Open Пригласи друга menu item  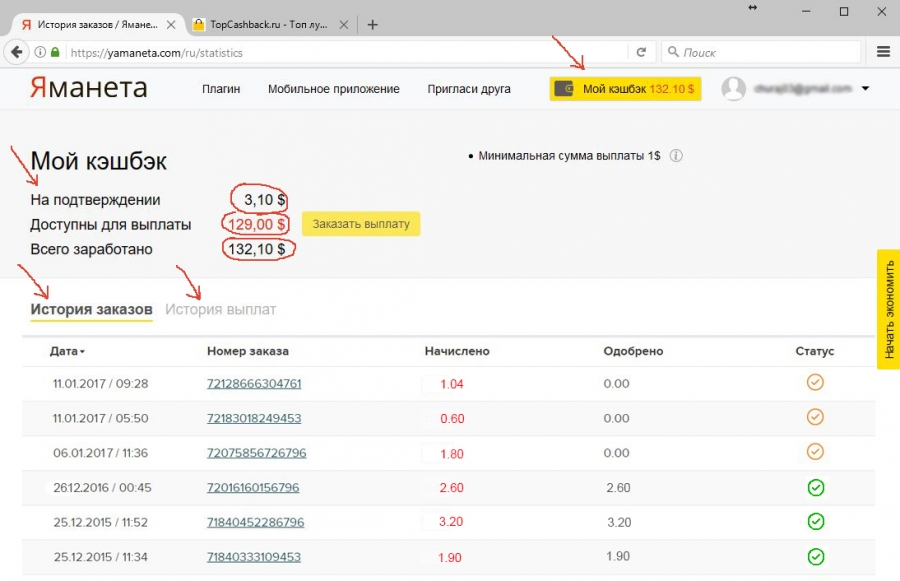tap(469, 89)
